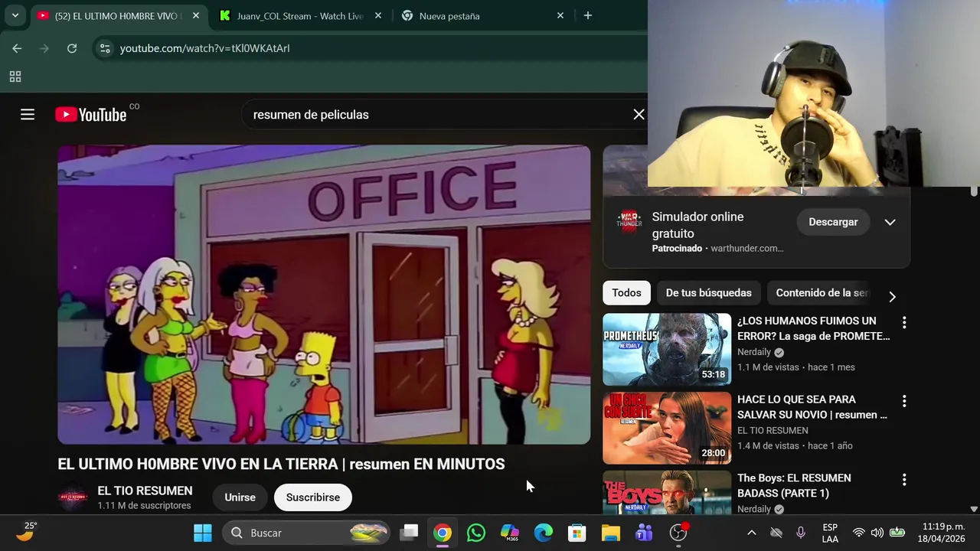The height and width of the screenshot is (551, 980).
Task: Open ¿LOS HUMANOS FUIMOS UN ERROR? video title
Action: tap(813, 328)
